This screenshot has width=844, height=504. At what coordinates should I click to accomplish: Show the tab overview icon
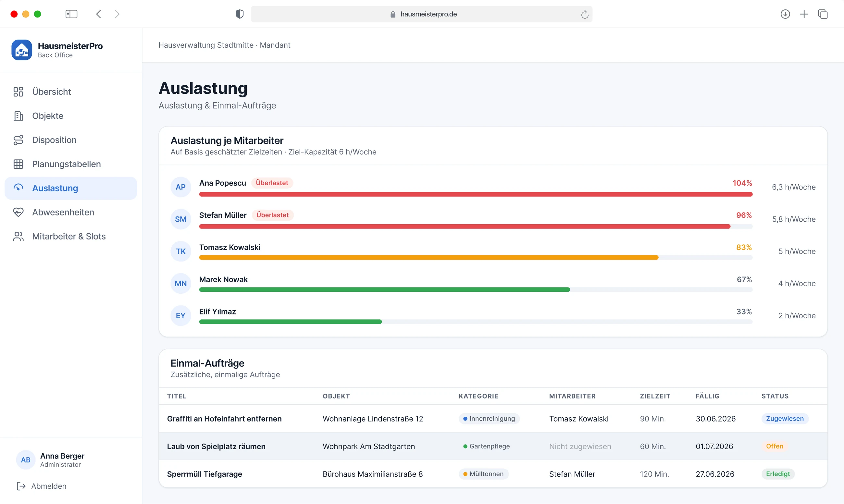823,14
